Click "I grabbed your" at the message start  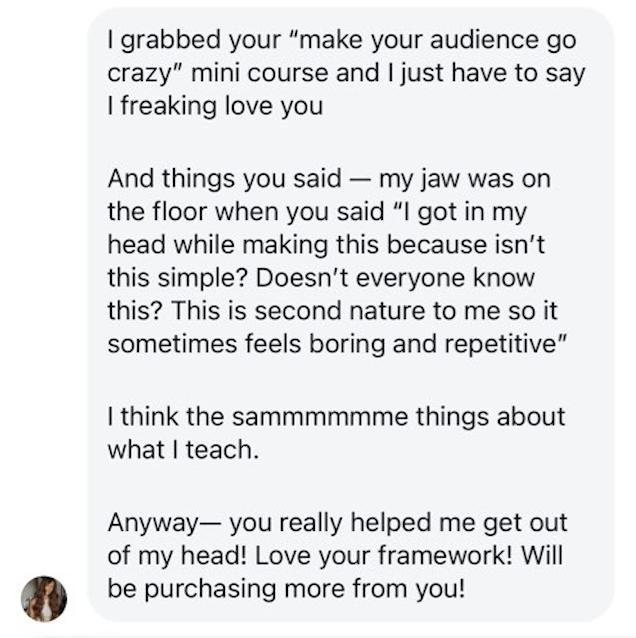coord(177,43)
